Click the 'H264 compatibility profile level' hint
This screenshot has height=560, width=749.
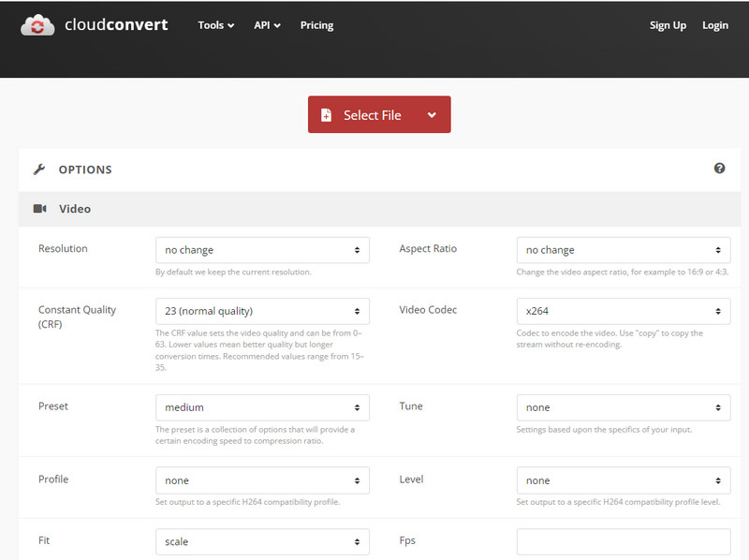pyautogui.click(x=618, y=502)
